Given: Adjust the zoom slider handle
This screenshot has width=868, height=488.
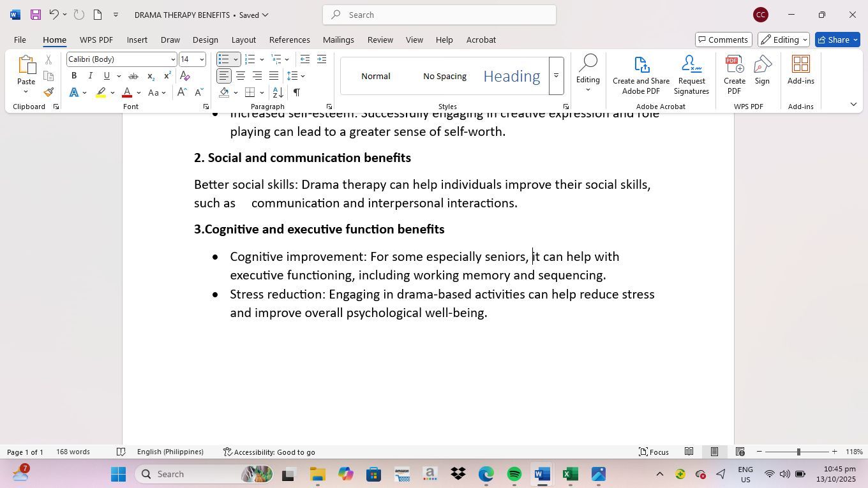Looking at the screenshot, I should 798,452.
